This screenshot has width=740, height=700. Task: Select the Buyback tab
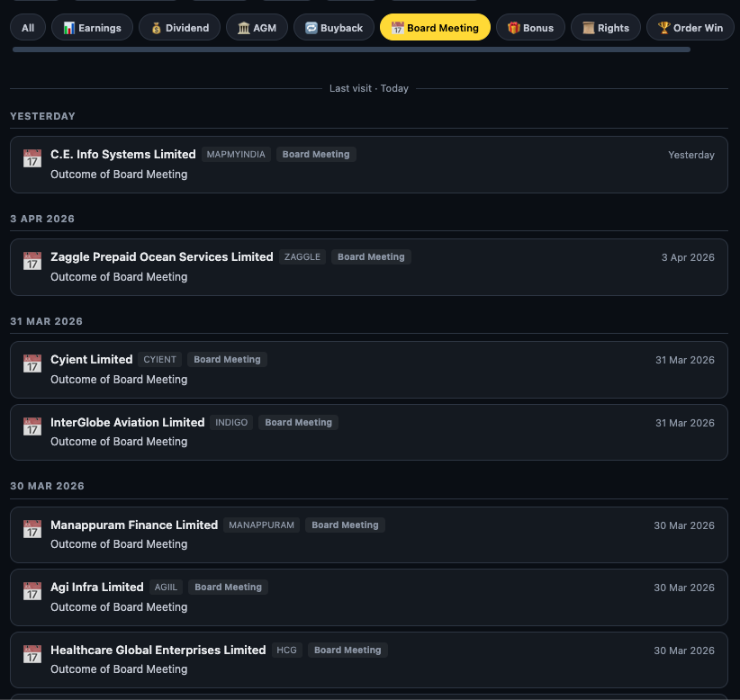coord(334,27)
